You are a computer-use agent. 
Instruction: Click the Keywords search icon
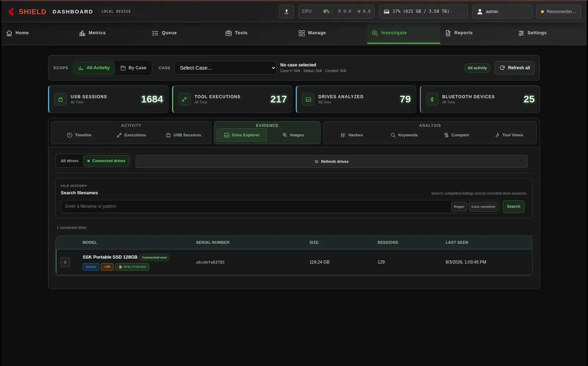393,135
